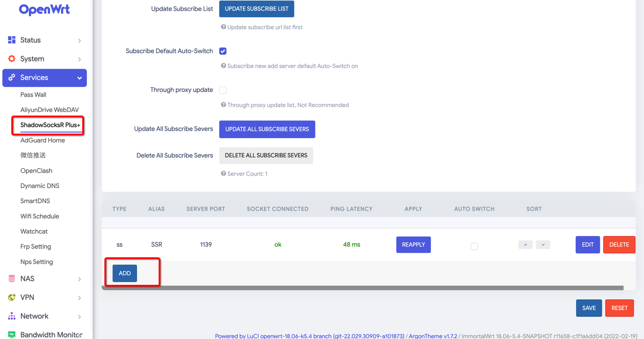The image size is (644, 339).
Task: Disable Subscribe Default Auto-Switch checkbox
Action: click(x=223, y=51)
